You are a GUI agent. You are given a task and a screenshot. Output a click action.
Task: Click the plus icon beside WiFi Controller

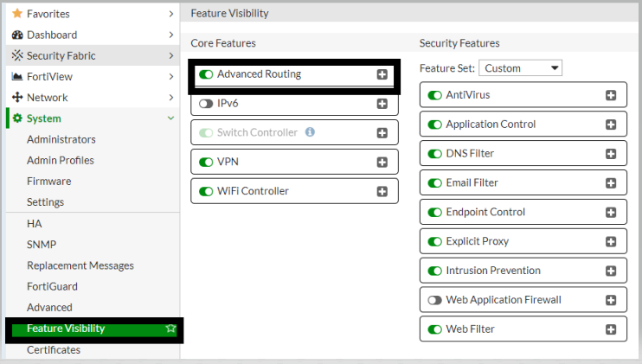382,191
